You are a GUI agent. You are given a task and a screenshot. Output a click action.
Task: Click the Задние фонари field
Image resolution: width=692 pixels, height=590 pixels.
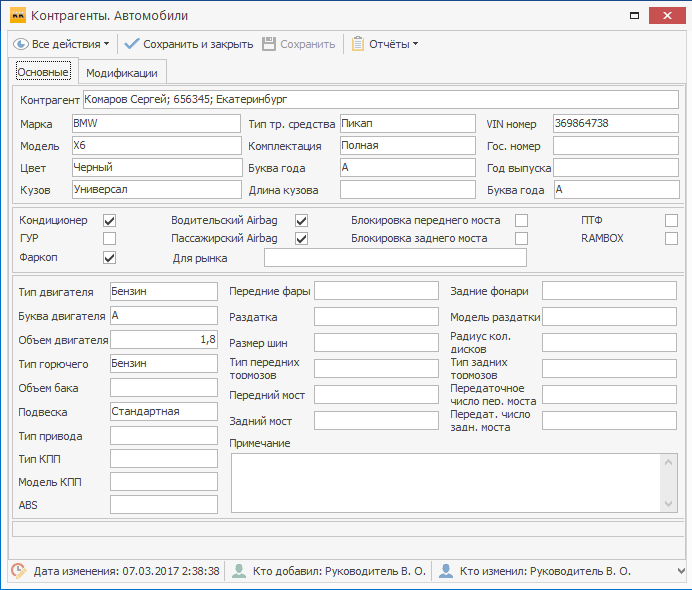pos(609,291)
